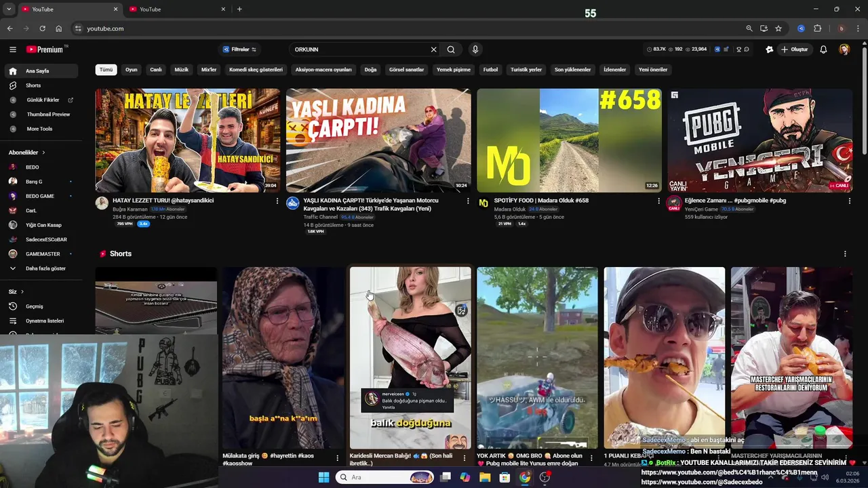Play the HATAY LEZZET TURU video thumbnail
Viewport: 868px width, 488px height.
[x=188, y=140]
